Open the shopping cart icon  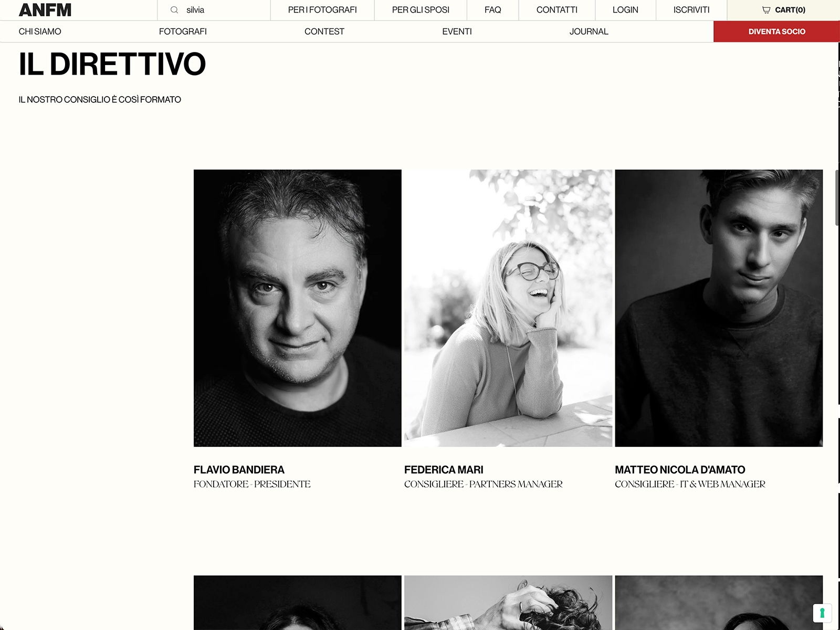pos(766,10)
